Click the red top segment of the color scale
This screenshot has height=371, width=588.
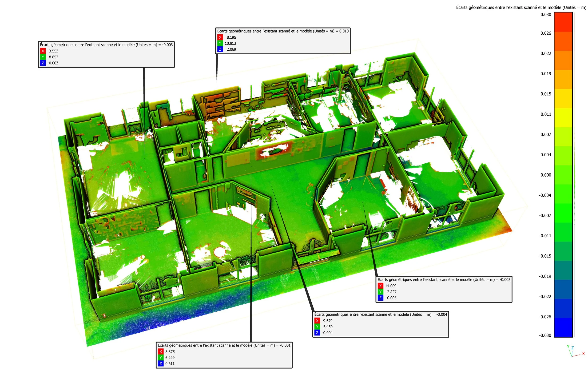point(563,22)
